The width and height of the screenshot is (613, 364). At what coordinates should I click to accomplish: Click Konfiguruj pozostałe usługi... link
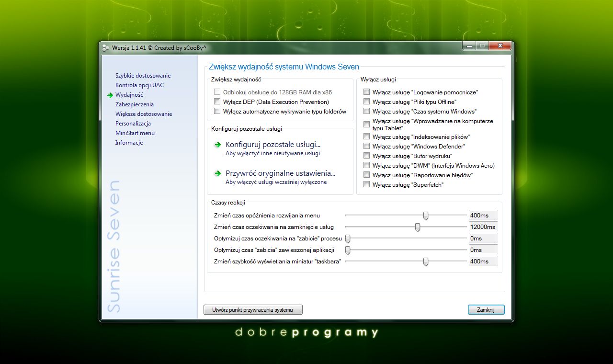[x=273, y=145]
